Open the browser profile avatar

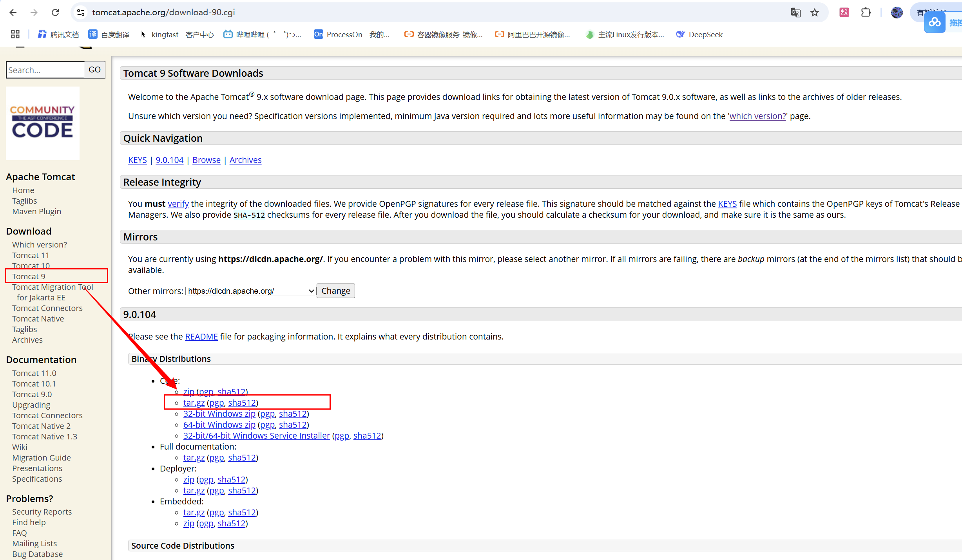click(897, 13)
